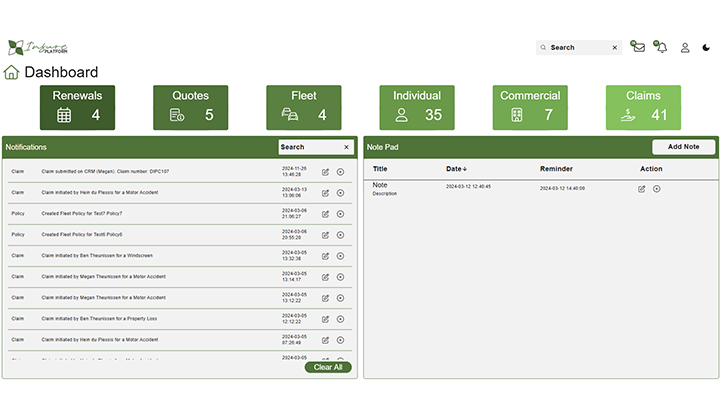Open the mail inbox icon
Viewport: 721px width, 417px height.
[x=638, y=47]
